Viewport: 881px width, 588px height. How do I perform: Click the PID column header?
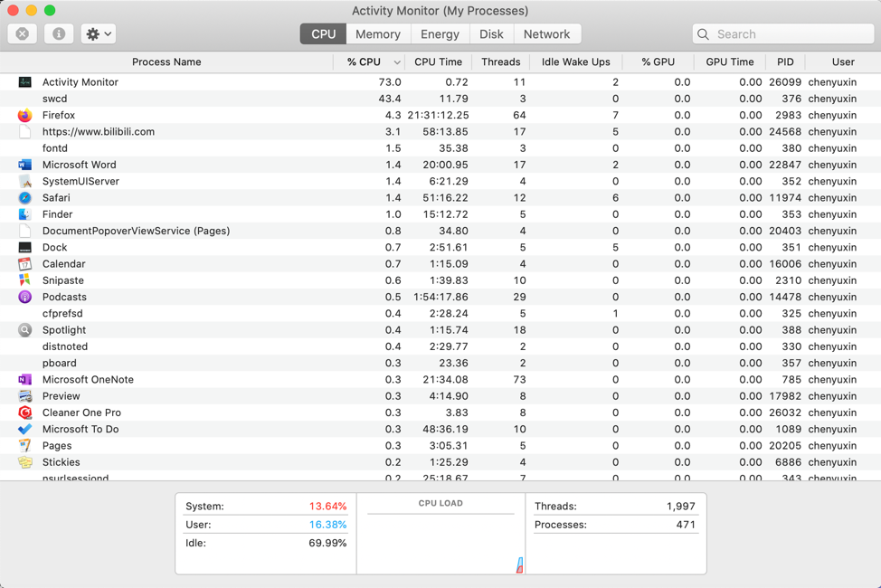click(x=784, y=62)
